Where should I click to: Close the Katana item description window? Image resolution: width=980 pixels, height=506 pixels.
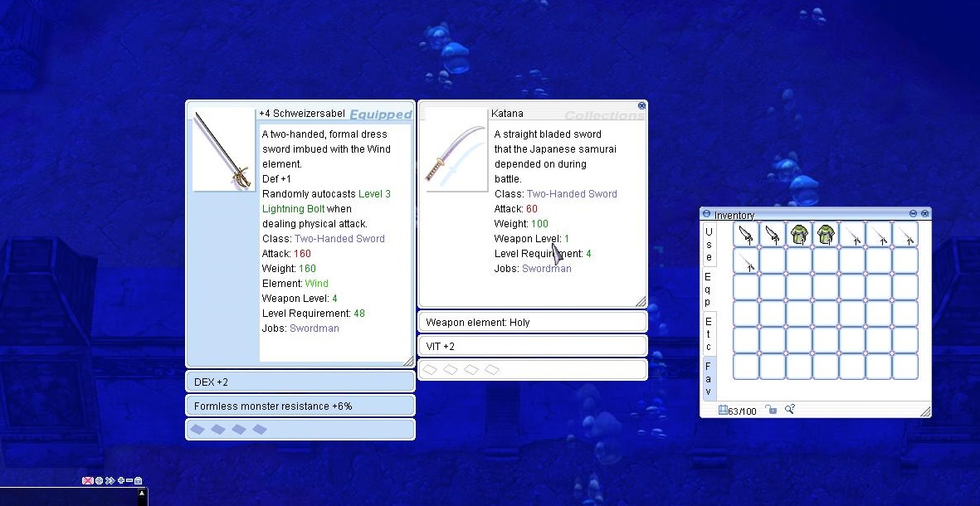click(641, 106)
